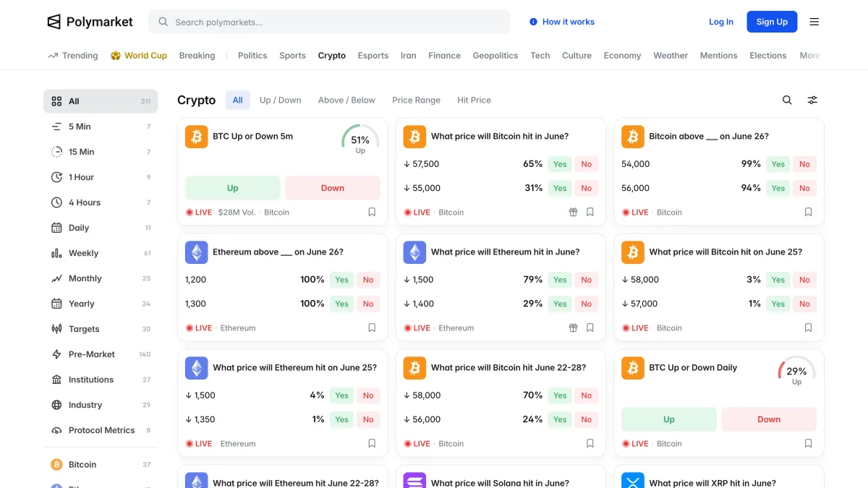Image resolution: width=868 pixels, height=488 pixels.
Task: Bookmark Ethereum above on June 26 market
Action: click(x=372, y=328)
